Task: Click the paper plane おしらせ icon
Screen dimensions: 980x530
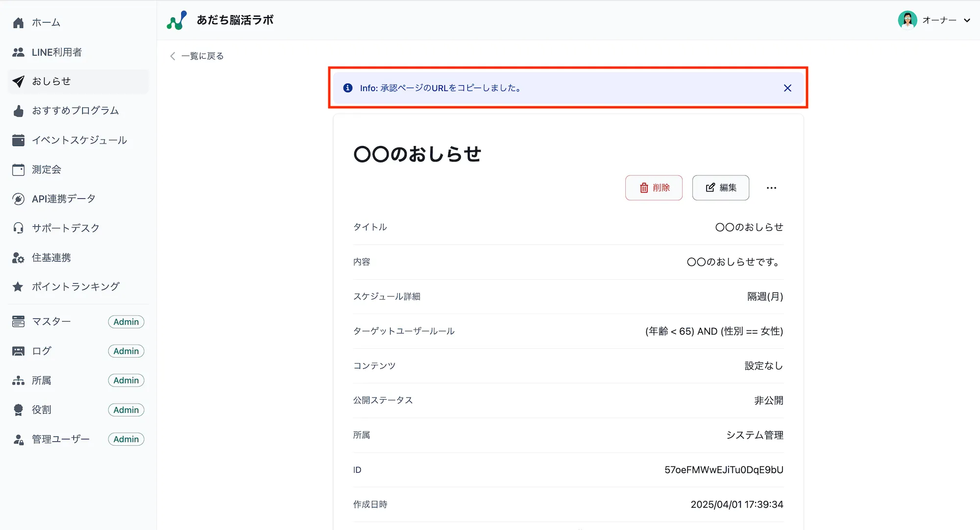Action: click(18, 81)
